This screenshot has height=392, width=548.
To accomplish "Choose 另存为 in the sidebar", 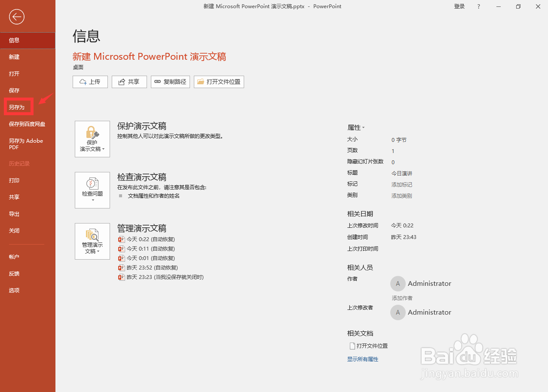I will click(x=28, y=107).
